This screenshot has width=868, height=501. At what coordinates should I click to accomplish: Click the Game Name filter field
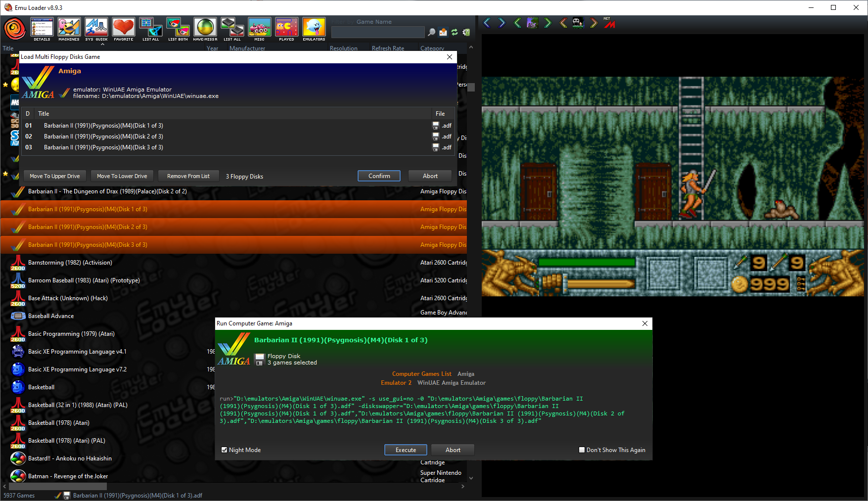tap(377, 32)
